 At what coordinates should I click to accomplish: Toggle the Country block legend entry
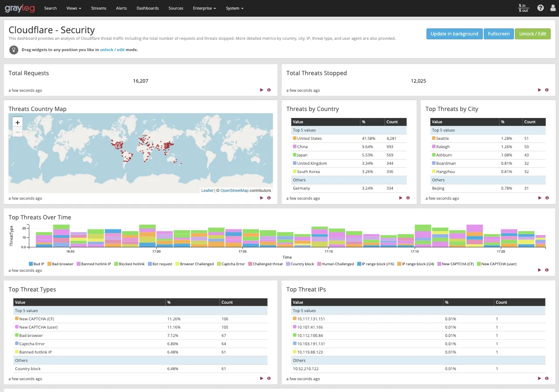[x=300, y=264]
